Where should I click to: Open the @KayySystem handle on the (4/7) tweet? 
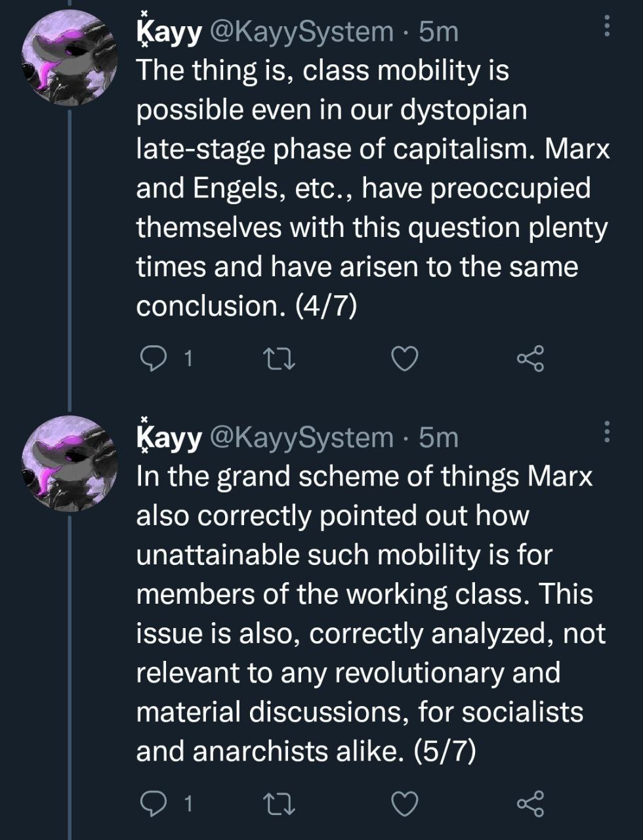302,32
